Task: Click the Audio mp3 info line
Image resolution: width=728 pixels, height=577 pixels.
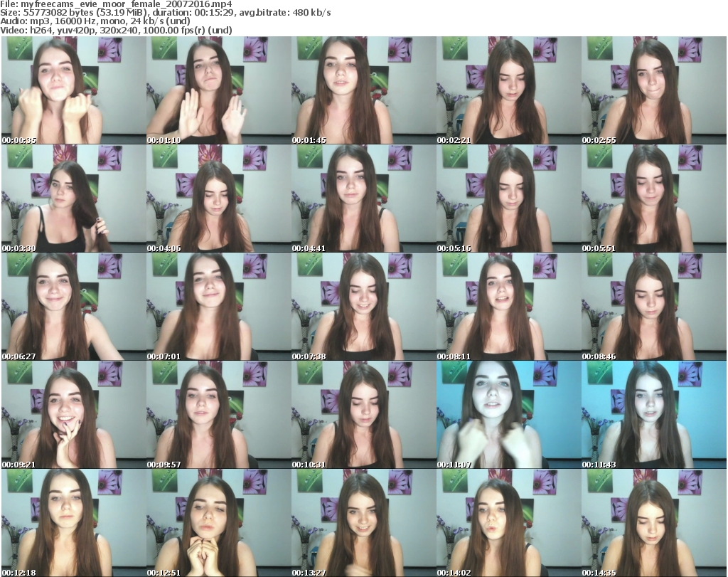Action: coord(95,21)
